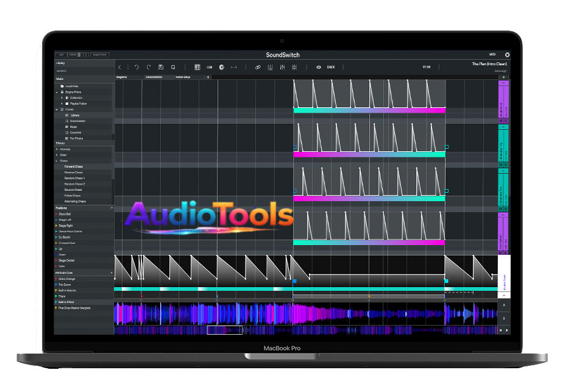
Task: Click the first fader icon after link
Action: [x=270, y=67]
